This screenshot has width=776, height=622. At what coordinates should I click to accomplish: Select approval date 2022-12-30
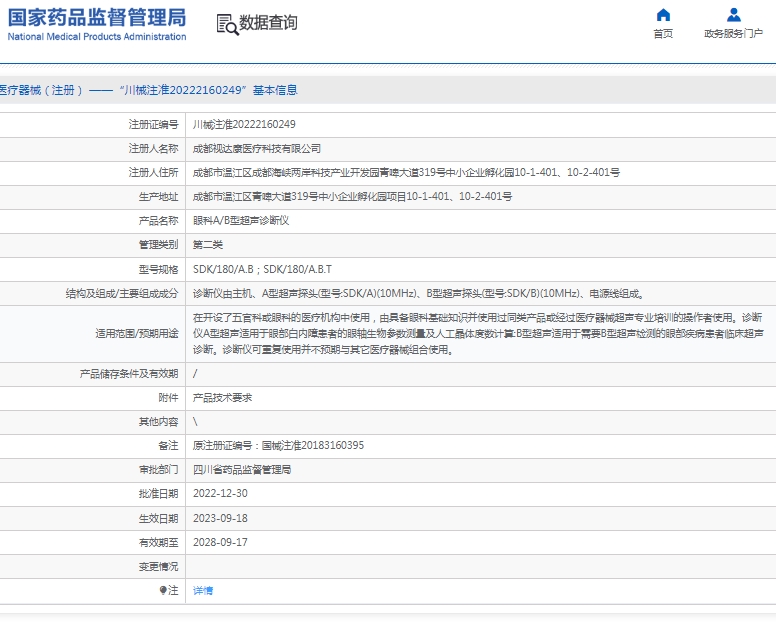[x=220, y=493]
